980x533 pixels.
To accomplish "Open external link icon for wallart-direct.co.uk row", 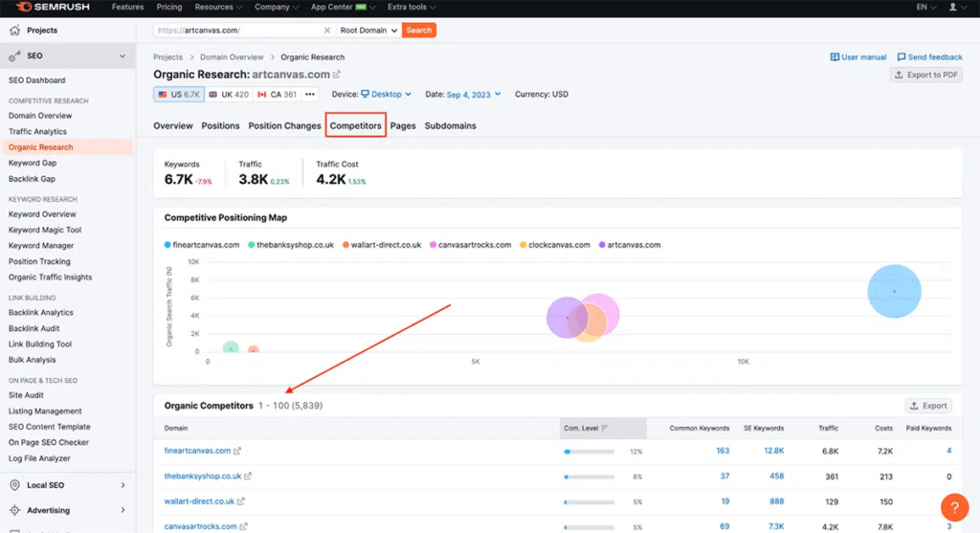I will 240,501.
